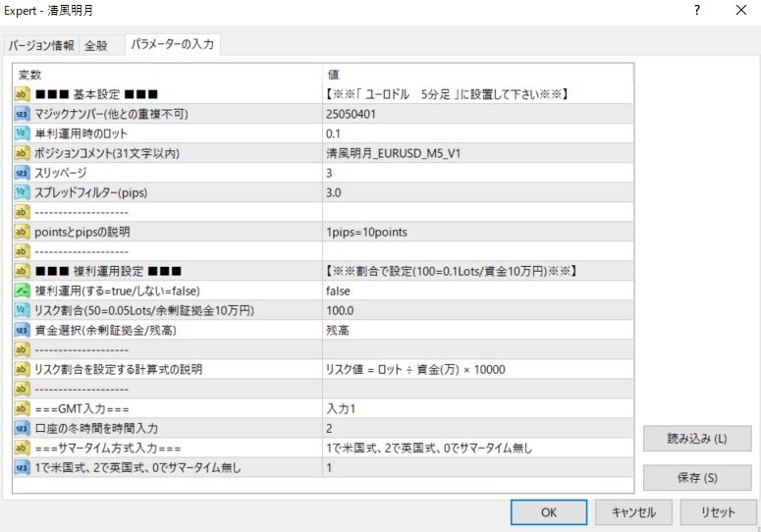Click the integer icon in the last parameter row
Viewport: 761px width, 532px height.
coord(22,467)
